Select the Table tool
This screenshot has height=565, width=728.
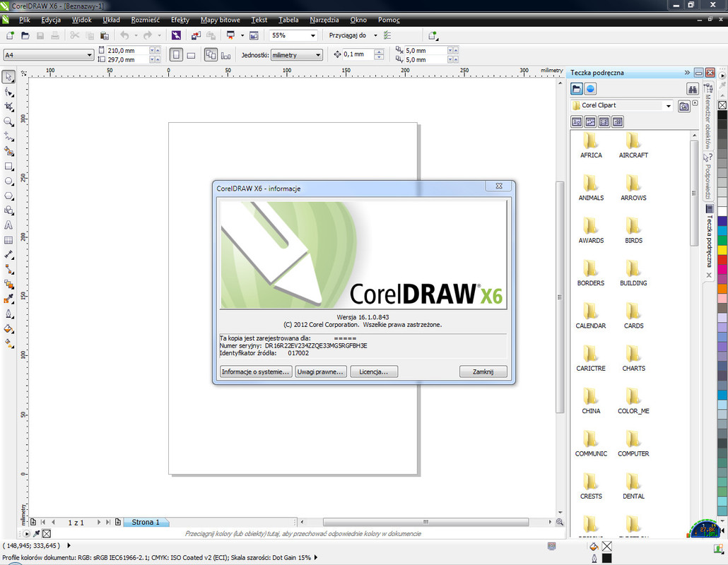8,240
